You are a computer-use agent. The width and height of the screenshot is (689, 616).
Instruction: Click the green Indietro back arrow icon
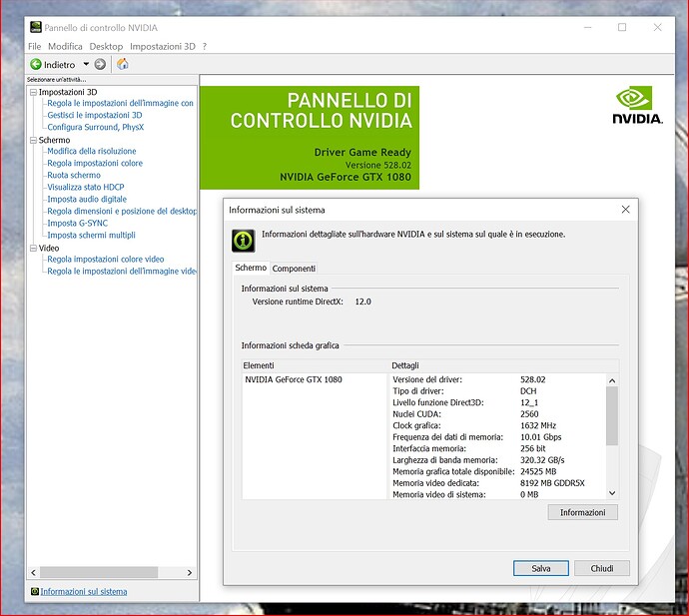click(36, 65)
